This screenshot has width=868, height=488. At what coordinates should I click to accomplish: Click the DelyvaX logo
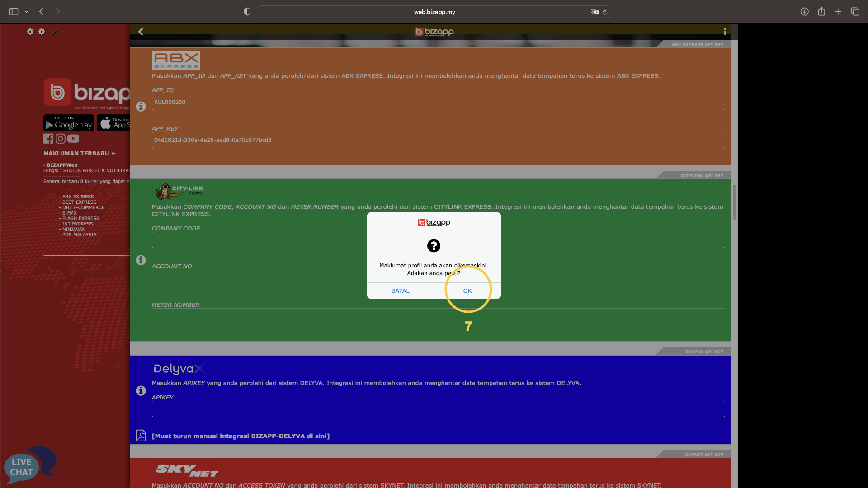[179, 369]
